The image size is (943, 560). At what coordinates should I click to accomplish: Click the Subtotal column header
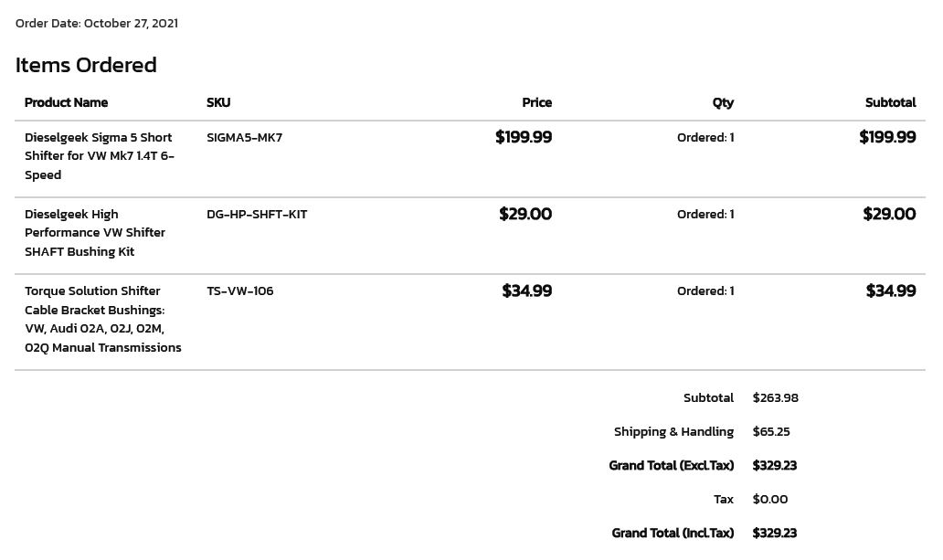pos(891,102)
